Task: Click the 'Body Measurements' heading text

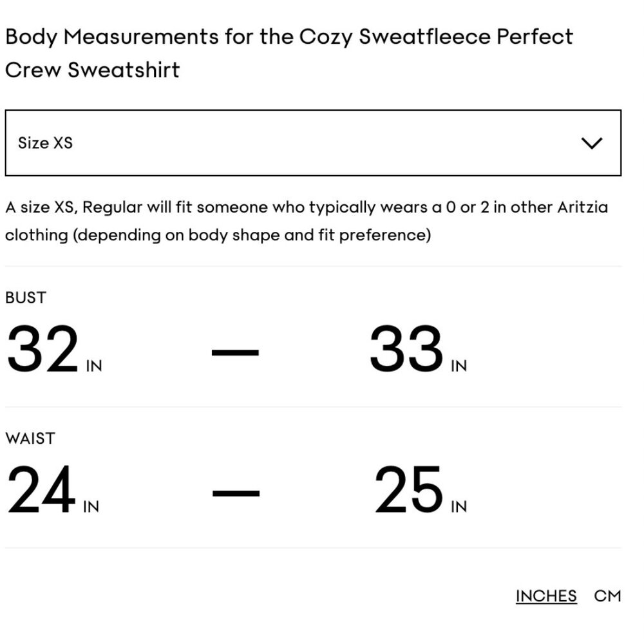Action: [111, 37]
